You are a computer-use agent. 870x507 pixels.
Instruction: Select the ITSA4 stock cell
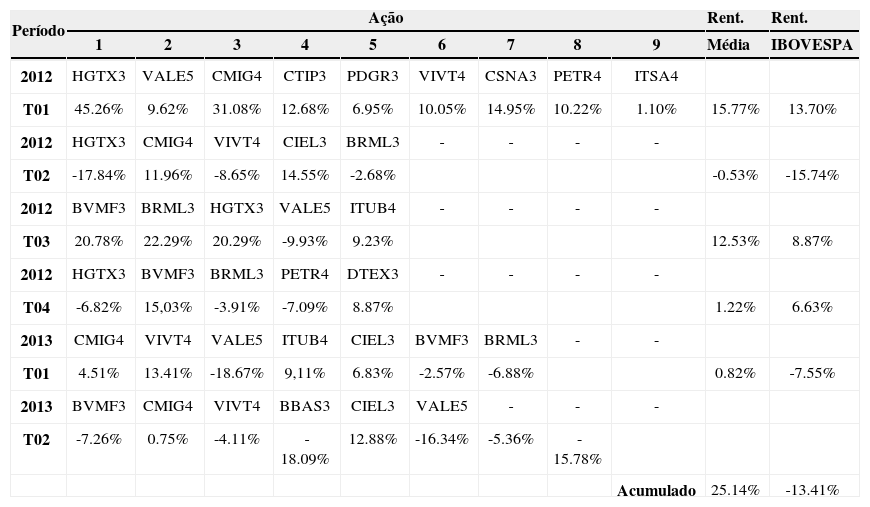[x=656, y=76]
